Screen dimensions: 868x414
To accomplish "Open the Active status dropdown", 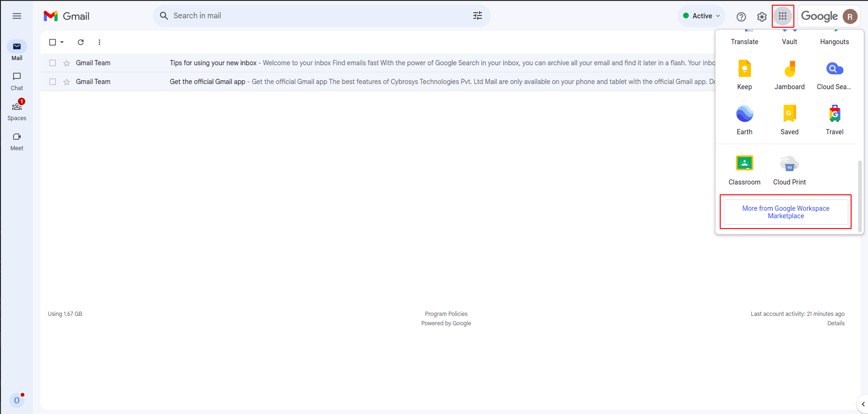I will pos(701,16).
